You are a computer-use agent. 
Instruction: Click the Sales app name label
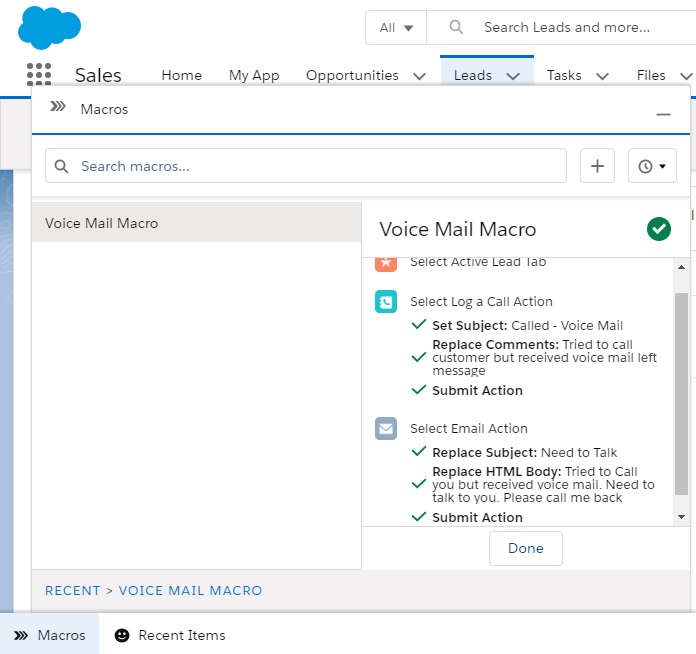pyautogui.click(x=98, y=75)
